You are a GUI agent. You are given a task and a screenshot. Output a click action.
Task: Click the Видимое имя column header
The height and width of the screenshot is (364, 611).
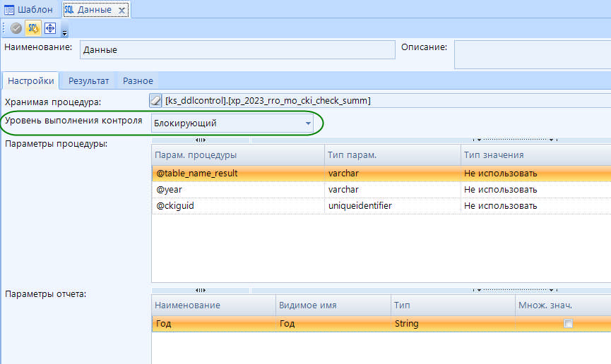tap(332, 305)
